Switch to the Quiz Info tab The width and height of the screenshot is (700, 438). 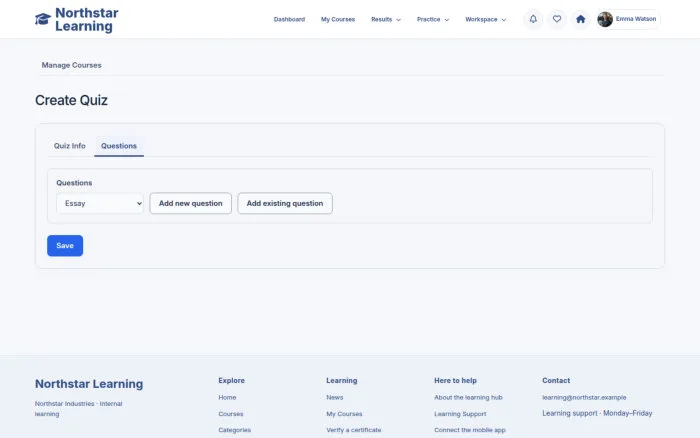pyautogui.click(x=70, y=146)
